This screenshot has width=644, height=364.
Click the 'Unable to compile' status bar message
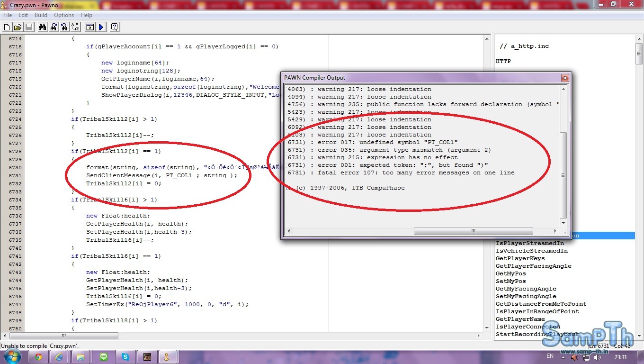click(x=40, y=346)
